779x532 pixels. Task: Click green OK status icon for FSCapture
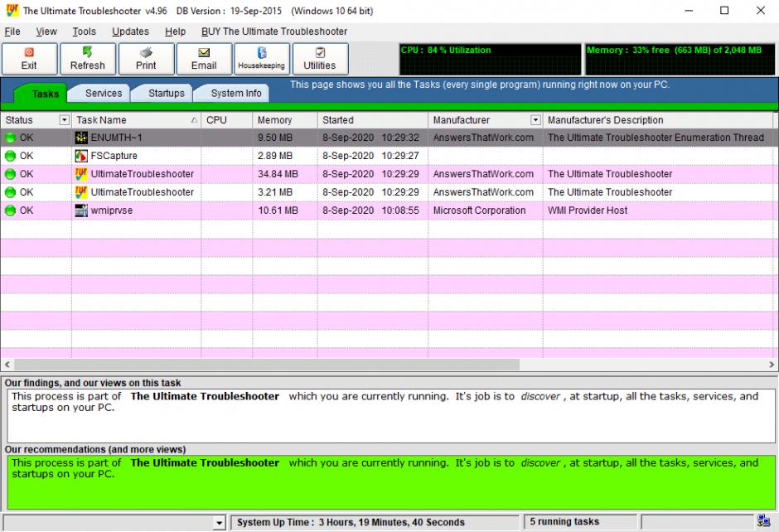10,156
